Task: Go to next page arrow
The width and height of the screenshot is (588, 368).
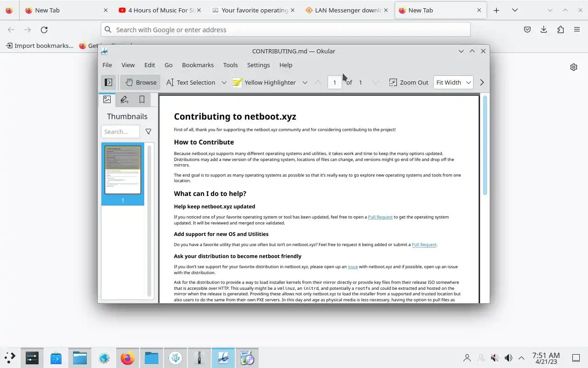Action: click(376, 82)
